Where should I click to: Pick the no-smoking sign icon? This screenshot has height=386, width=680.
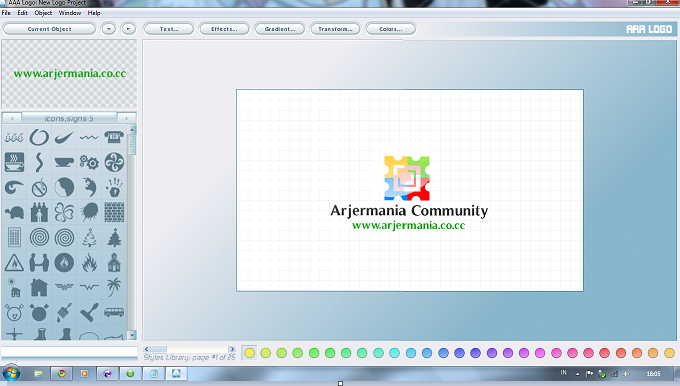[x=39, y=188]
